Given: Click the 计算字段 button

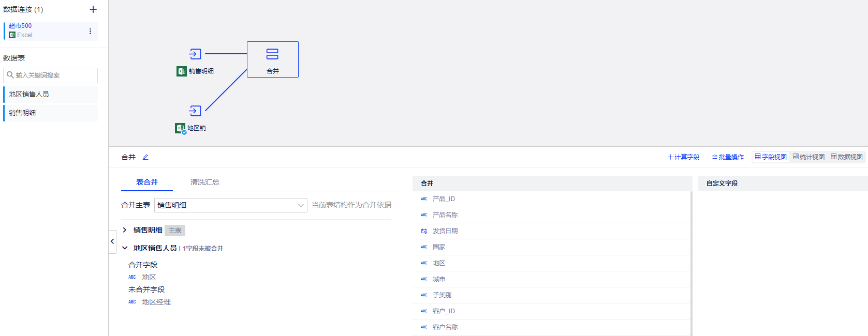Looking at the screenshot, I should point(683,157).
